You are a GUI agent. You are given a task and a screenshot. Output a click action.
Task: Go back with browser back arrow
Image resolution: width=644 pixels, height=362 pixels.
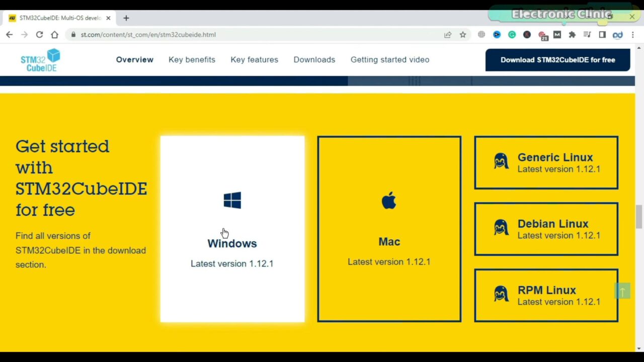click(x=9, y=35)
